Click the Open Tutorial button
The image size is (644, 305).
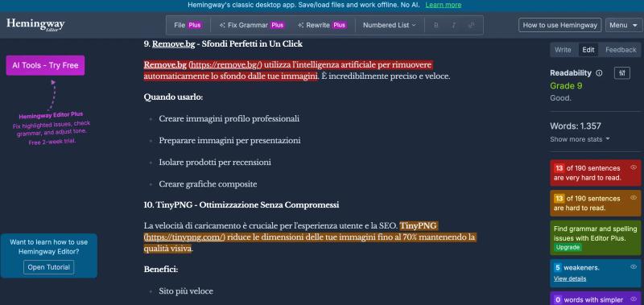pyautogui.click(x=48, y=267)
